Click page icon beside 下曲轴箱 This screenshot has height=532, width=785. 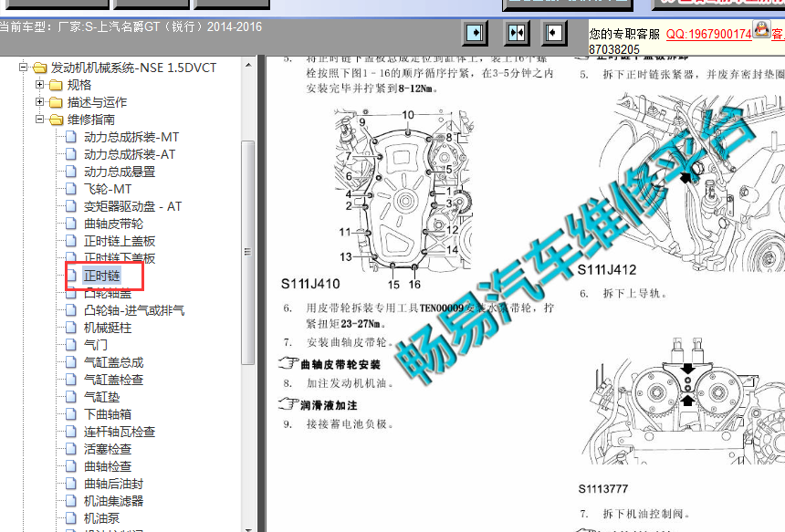point(71,414)
